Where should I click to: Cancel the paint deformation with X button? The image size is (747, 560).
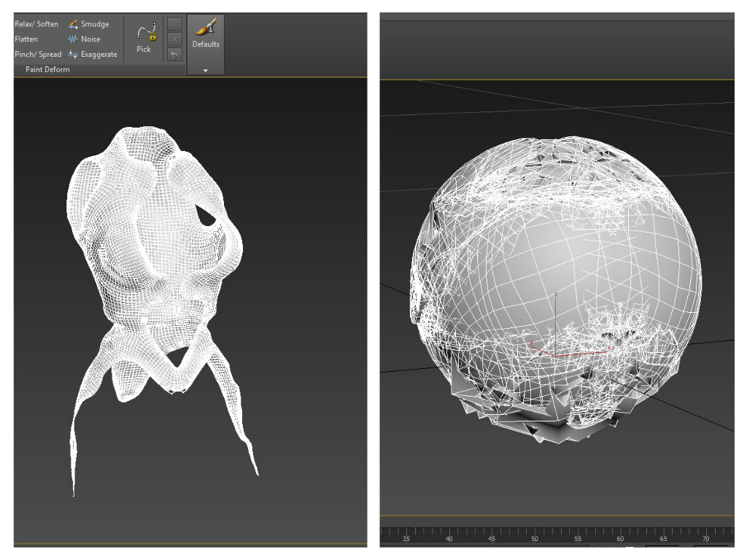(174, 39)
